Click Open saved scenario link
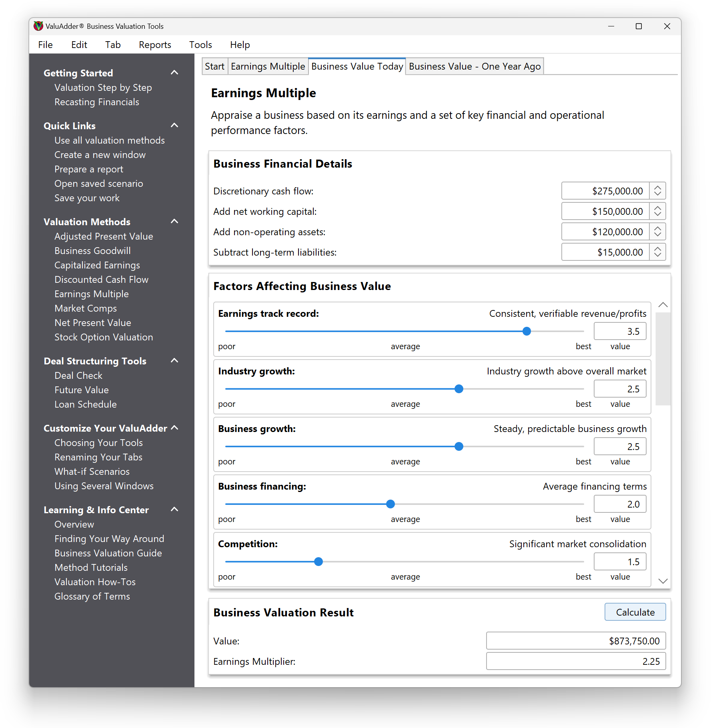Viewport: 711px width, 728px height. 99,184
